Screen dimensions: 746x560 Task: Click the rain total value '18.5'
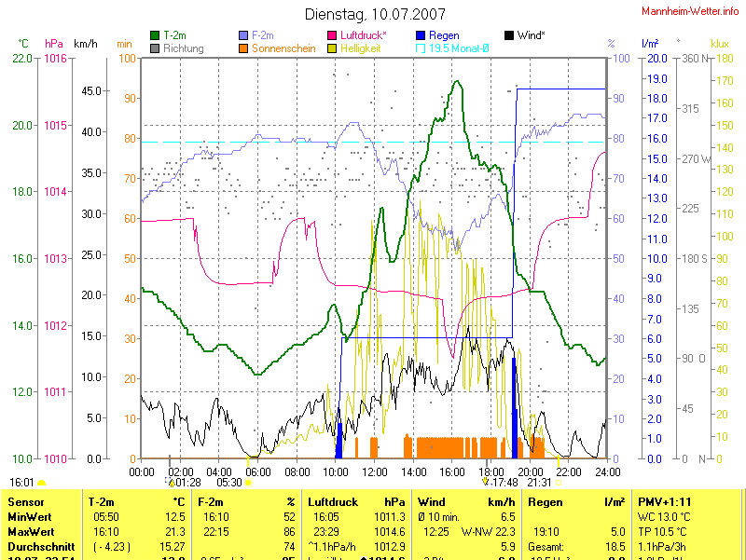(x=615, y=547)
